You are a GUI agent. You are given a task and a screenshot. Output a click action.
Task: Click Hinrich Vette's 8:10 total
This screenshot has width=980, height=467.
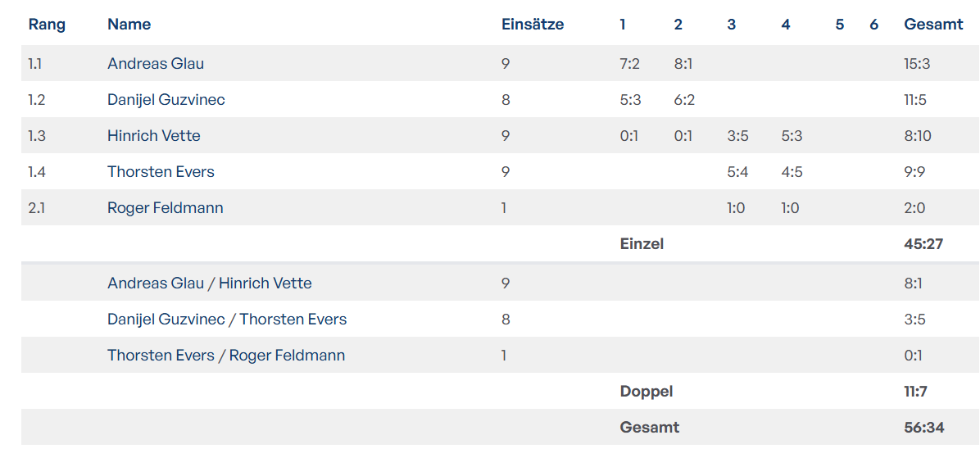(918, 136)
